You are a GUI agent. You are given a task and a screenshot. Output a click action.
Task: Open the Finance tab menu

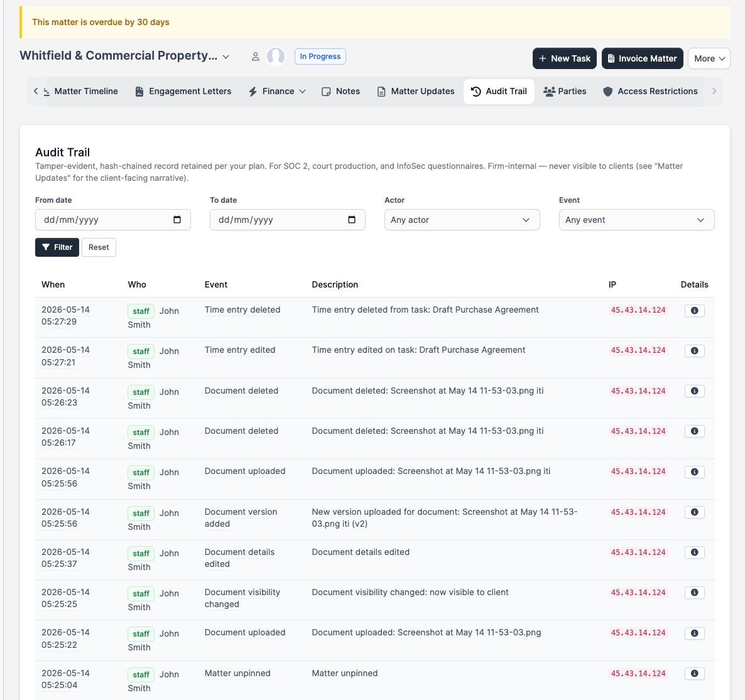[x=277, y=91]
